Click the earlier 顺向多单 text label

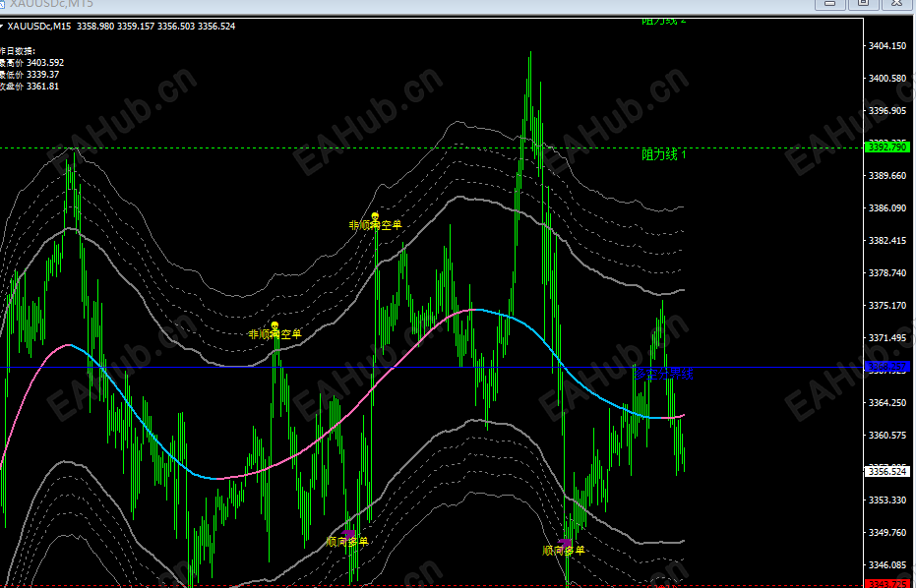tap(347, 542)
